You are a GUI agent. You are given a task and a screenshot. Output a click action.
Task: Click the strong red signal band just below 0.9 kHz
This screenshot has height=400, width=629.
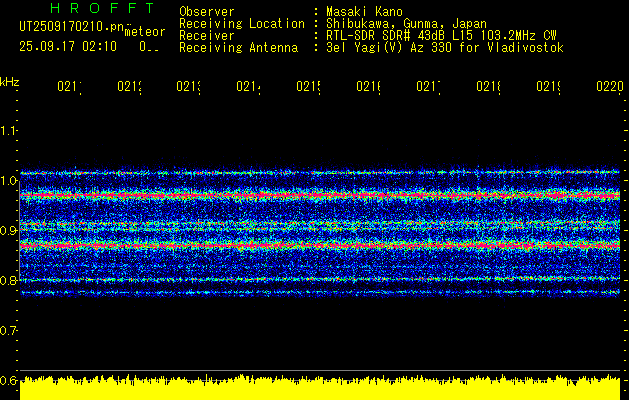pos(320,245)
